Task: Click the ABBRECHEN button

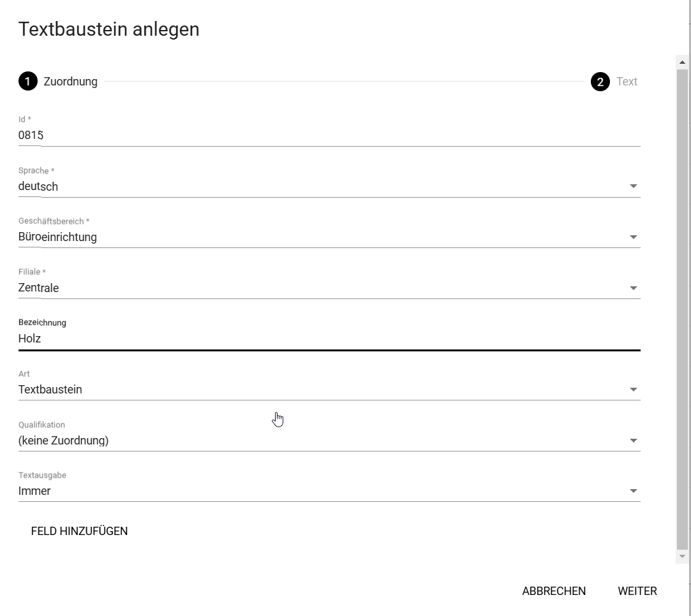Action: [554, 591]
